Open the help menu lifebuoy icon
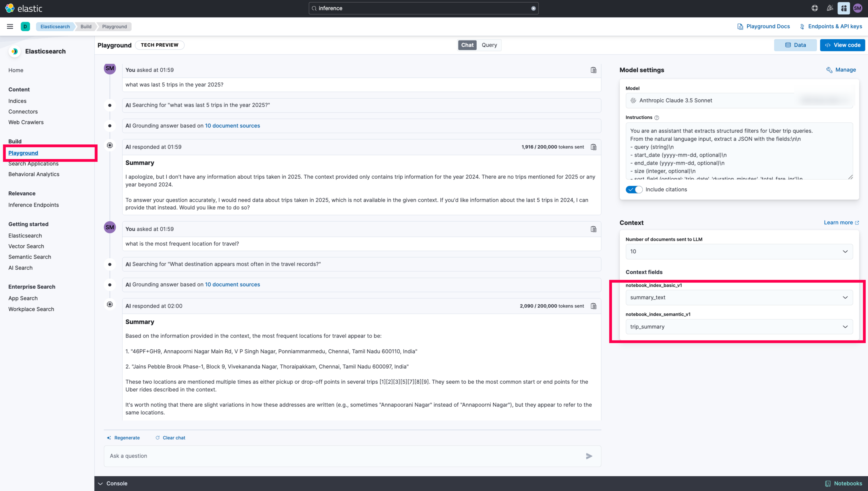The image size is (868, 491). tap(814, 8)
